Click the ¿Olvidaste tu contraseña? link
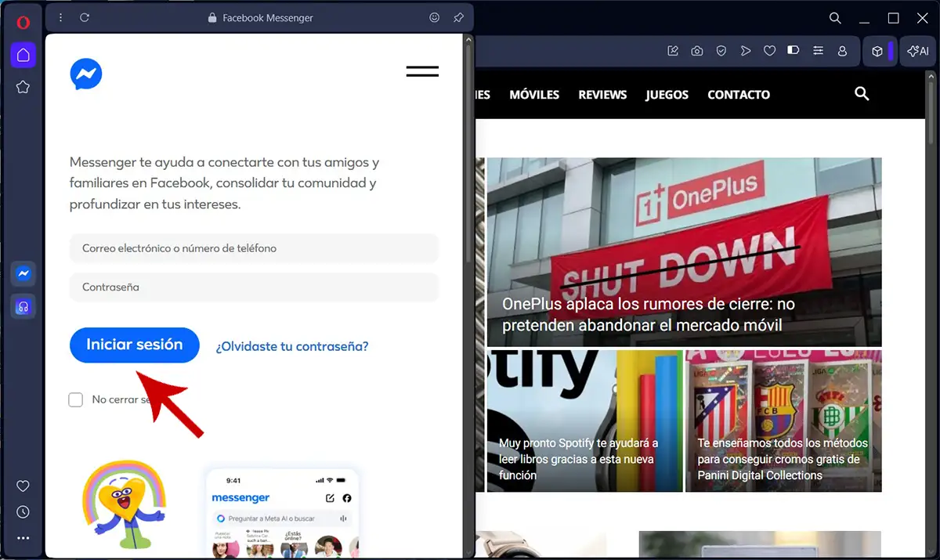The width and height of the screenshot is (940, 560). click(291, 345)
